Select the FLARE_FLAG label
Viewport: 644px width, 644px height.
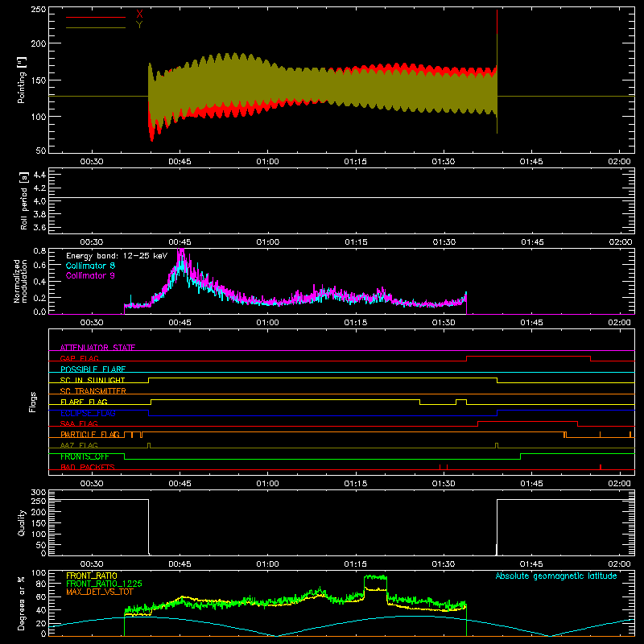[84, 402]
